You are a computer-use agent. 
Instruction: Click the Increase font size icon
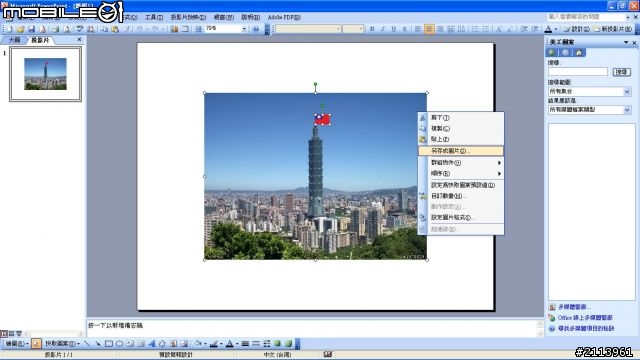pyautogui.click(x=499, y=29)
